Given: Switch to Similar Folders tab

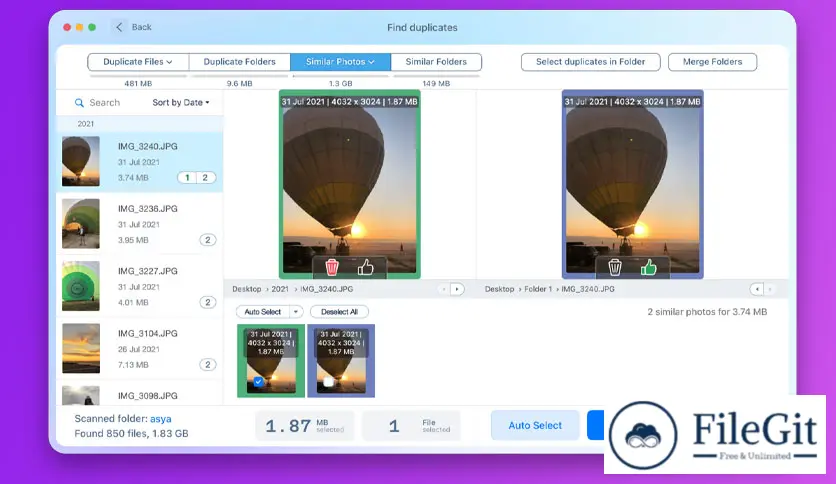Looking at the screenshot, I should 436,62.
